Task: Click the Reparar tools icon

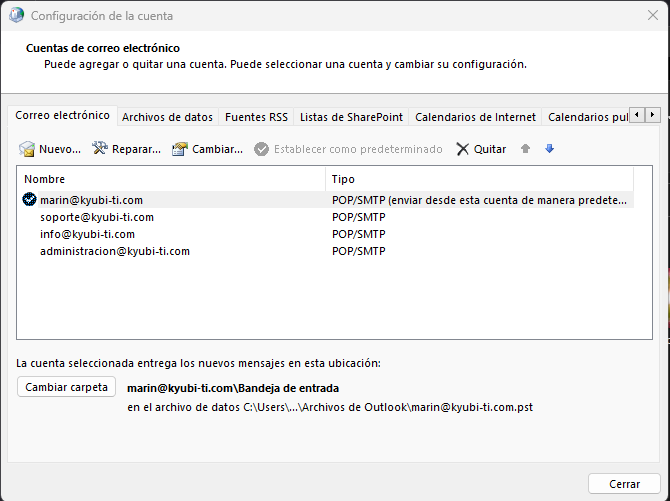Action: coord(100,148)
